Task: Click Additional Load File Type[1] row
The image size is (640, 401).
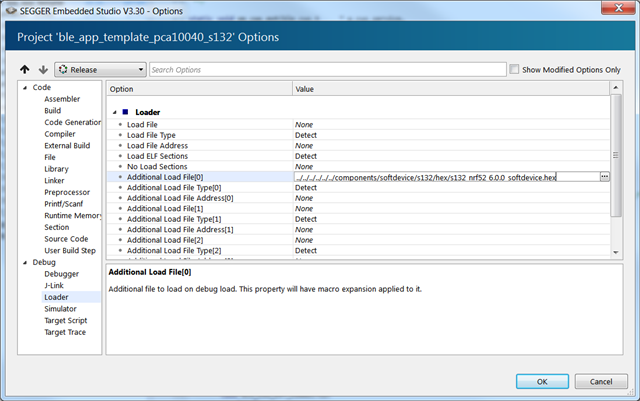Action: [x=358, y=219]
